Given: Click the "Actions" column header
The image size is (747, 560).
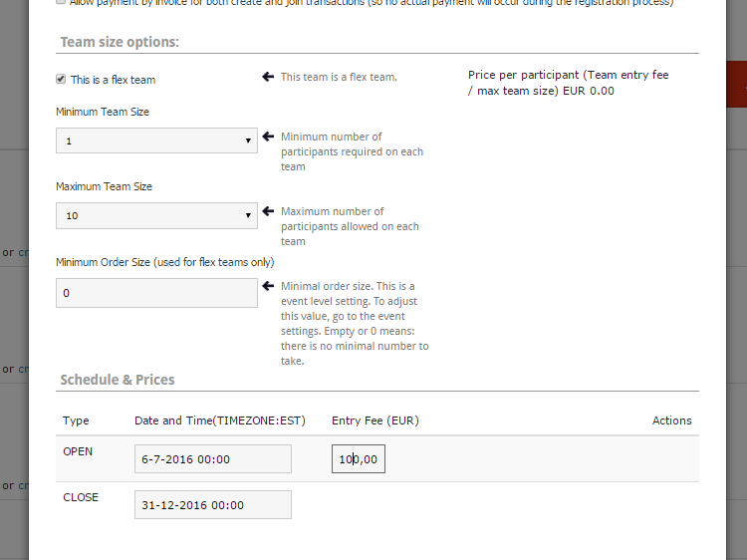Looking at the screenshot, I should click(x=671, y=420).
